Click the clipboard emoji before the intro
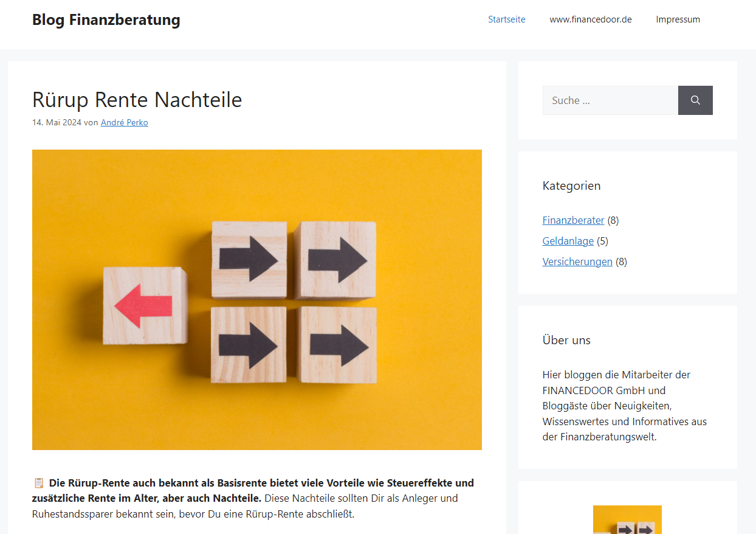Screen dimensions: 756x534 [39, 483]
